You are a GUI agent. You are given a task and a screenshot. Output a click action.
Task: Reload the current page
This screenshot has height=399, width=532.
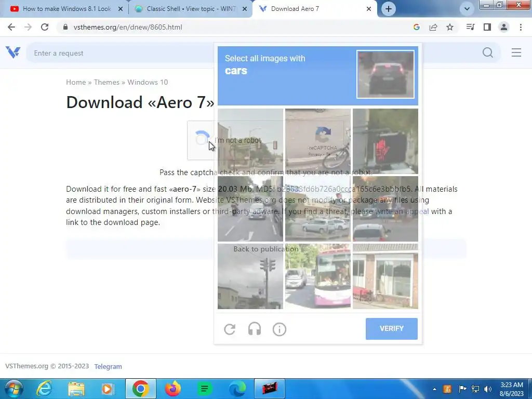45,27
